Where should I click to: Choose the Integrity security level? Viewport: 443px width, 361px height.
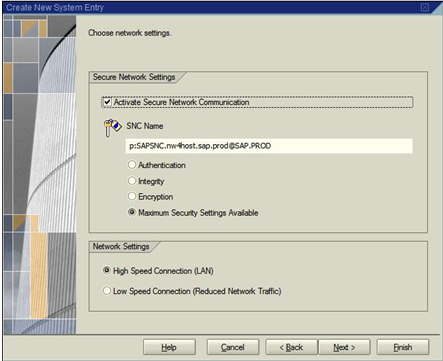(132, 181)
